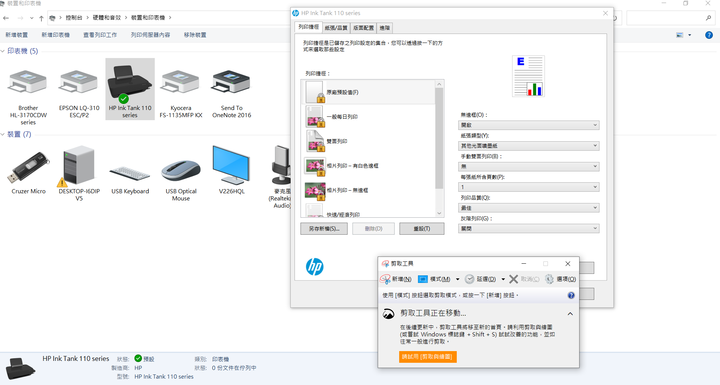
Task: Click the search magnifier icon in Explorer
Action: pyautogui.click(x=709, y=18)
